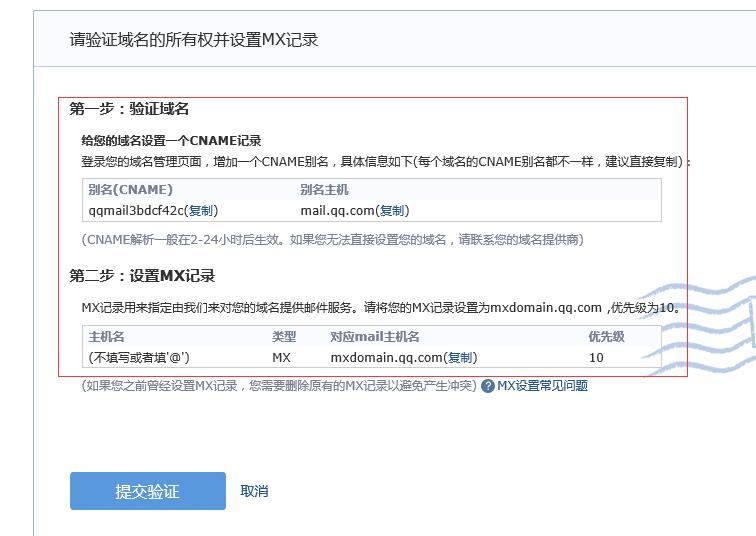Click the 优先级 column header
Screen dimensions: 756x536
click(x=607, y=336)
